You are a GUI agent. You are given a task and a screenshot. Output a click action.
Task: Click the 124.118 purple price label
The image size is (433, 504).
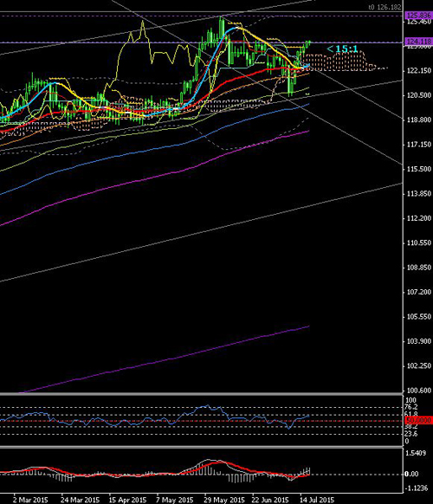pos(419,42)
